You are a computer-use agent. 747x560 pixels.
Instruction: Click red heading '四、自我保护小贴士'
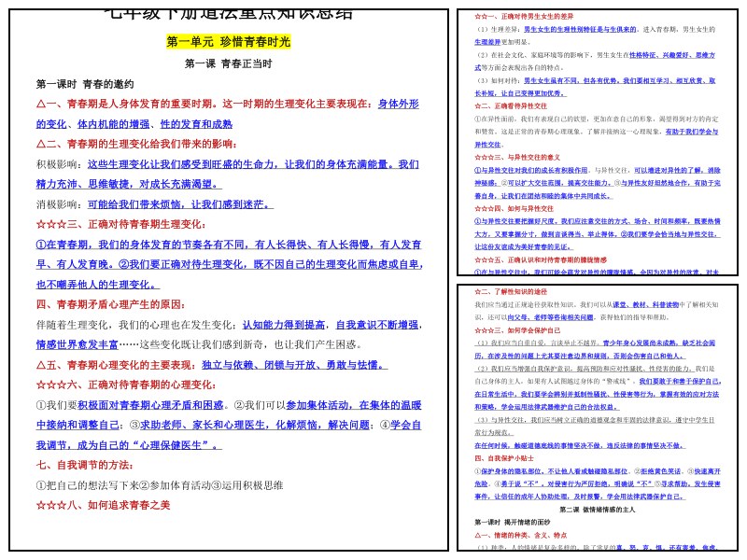tap(504, 458)
